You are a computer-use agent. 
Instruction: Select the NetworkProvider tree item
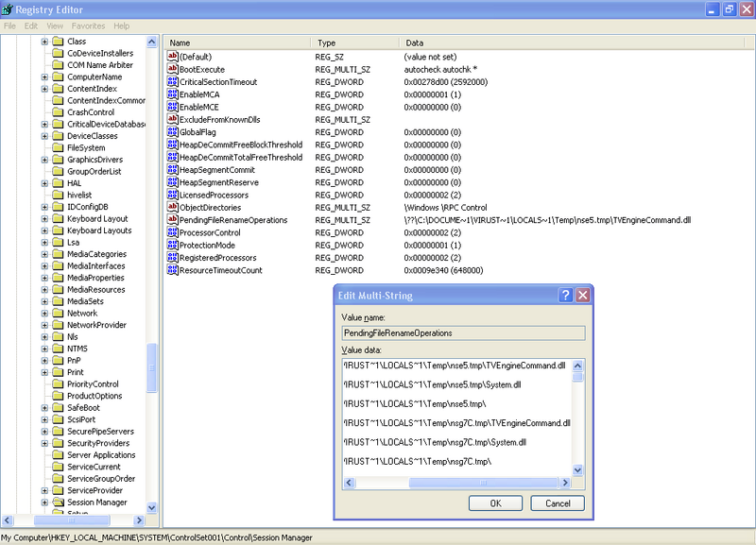[x=96, y=325]
